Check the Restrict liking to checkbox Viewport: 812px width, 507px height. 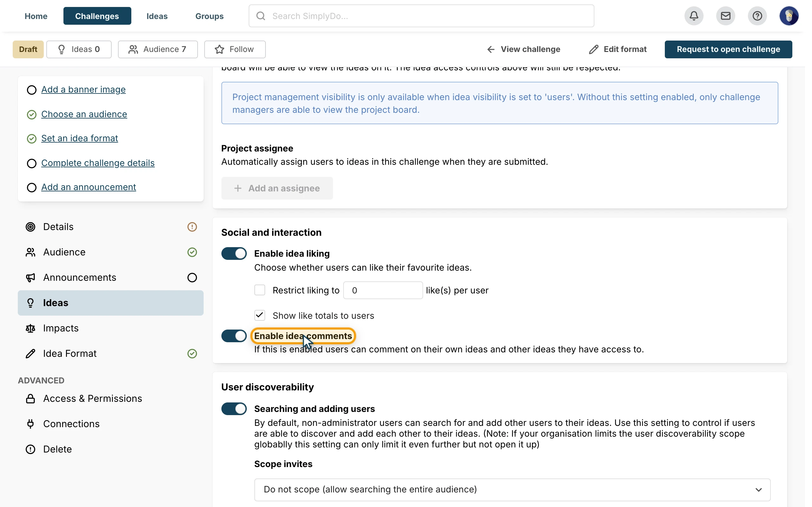click(260, 290)
